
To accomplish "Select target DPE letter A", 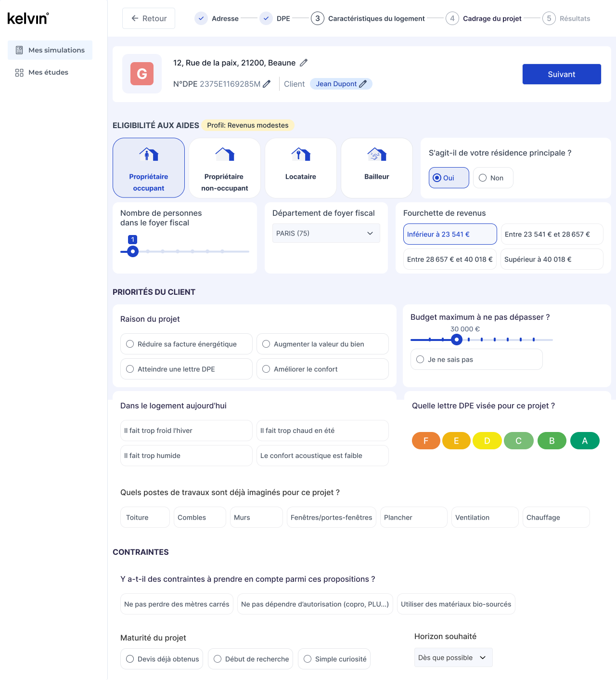I will [x=585, y=441].
